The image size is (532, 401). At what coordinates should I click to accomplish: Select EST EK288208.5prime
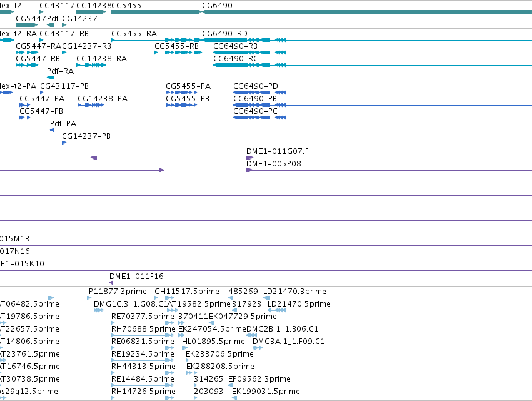point(220,367)
